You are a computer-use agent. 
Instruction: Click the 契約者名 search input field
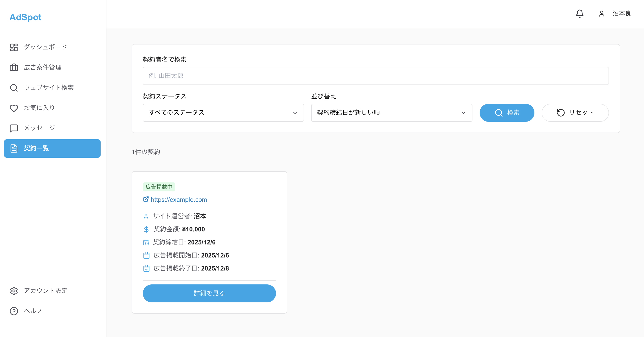(x=375, y=75)
